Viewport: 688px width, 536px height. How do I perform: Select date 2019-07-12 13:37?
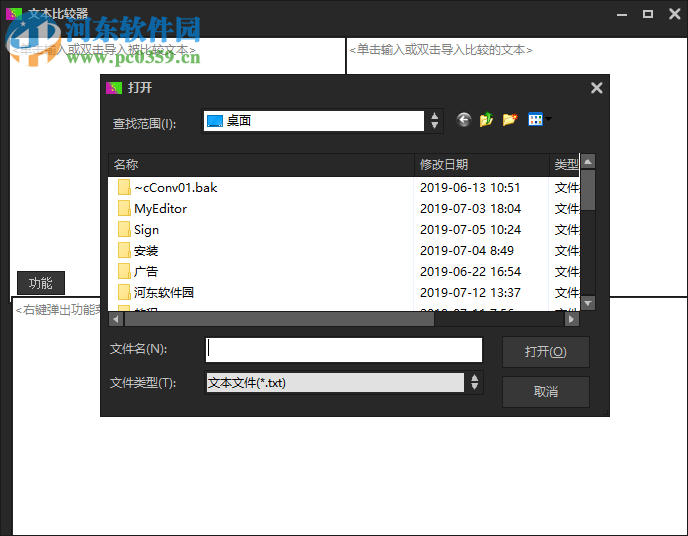click(x=470, y=293)
